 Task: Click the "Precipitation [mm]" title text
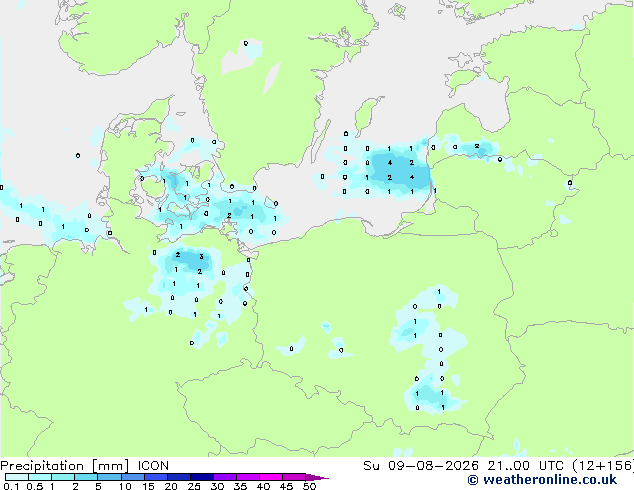[x=65, y=466]
